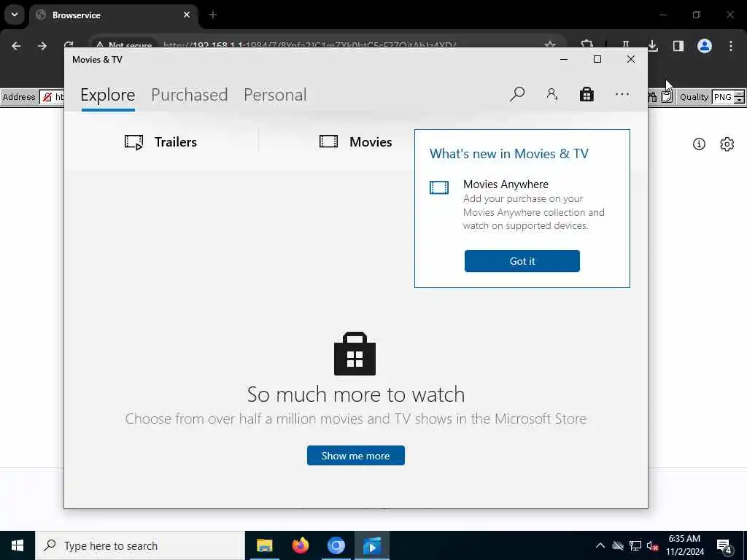
Task: Open the notification center icon
Action: (724, 546)
